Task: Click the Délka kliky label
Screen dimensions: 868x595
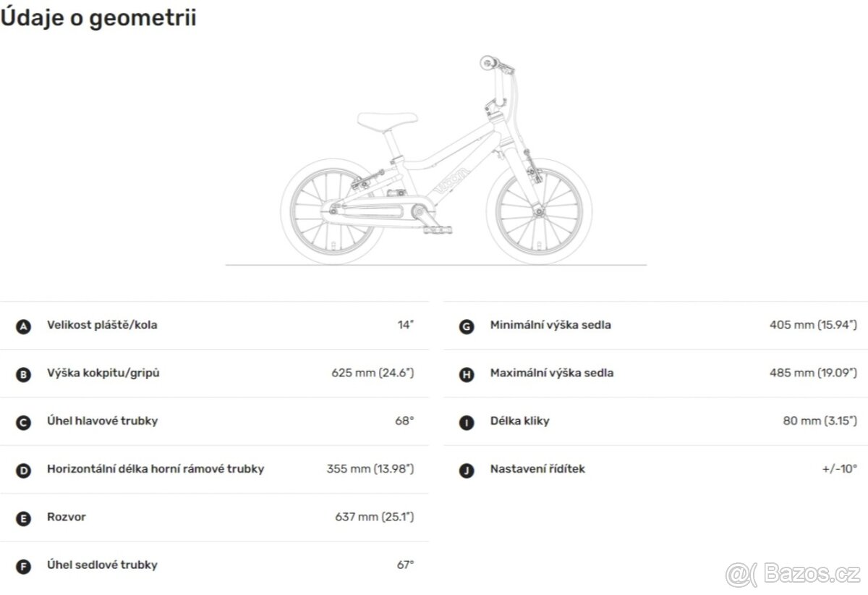Action: [x=519, y=421]
